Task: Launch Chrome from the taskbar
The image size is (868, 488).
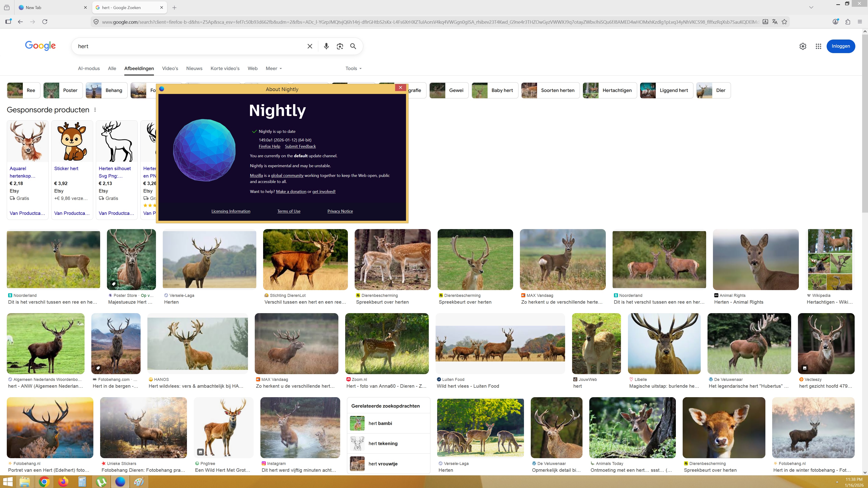Action: (44, 482)
